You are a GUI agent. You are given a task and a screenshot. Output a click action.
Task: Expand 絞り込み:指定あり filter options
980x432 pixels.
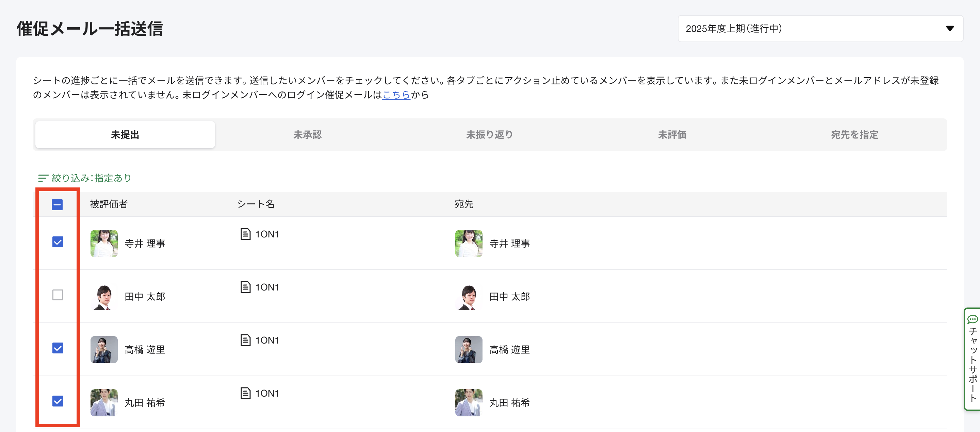91,178
